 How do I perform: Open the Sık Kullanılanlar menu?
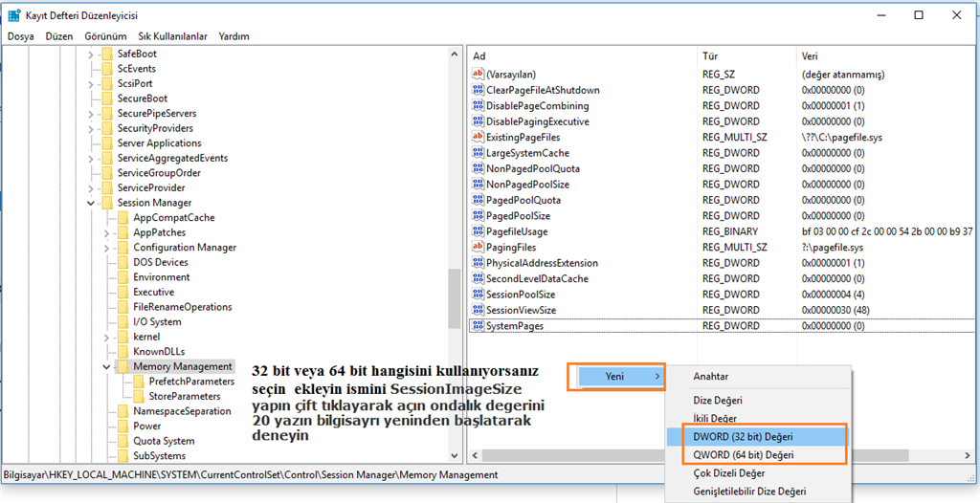[172, 36]
